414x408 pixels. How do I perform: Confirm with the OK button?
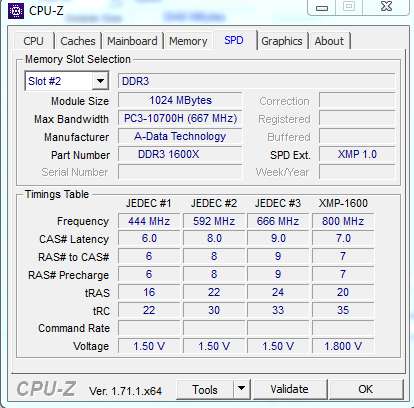click(x=365, y=389)
